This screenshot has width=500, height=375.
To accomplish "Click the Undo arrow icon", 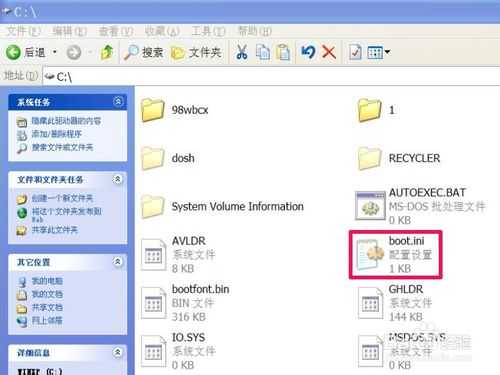I will click(308, 52).
